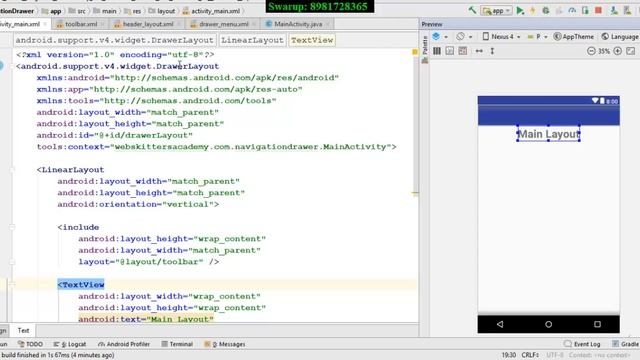Expand the orientation dropdown arrow
Image resolution: width=640 pixels, height=360 pixels.
click(x=471, y=37)
